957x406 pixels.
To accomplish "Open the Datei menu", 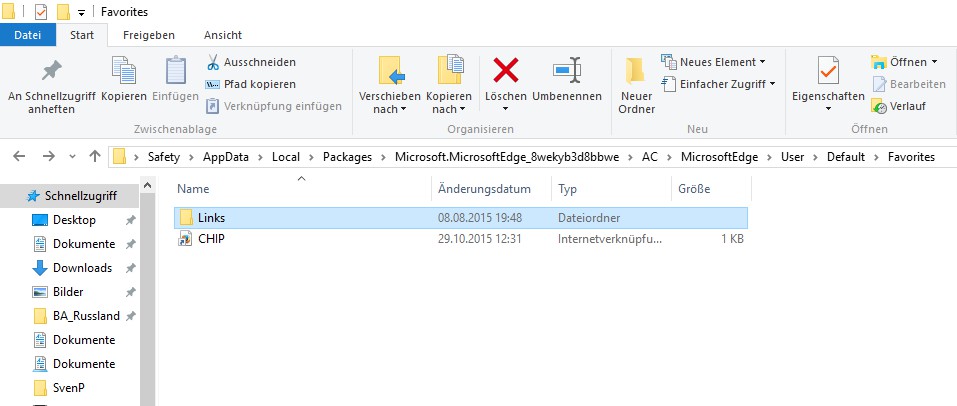I will click(28, 35).
